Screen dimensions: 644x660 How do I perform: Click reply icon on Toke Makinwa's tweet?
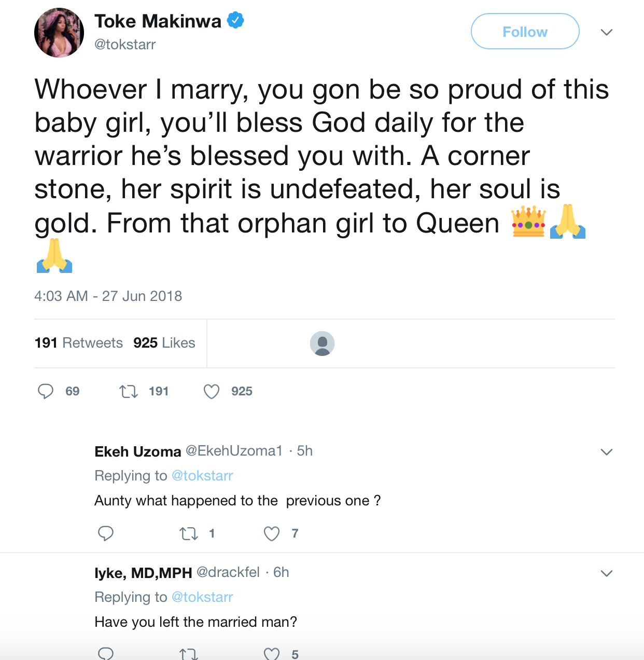[46, 391]
